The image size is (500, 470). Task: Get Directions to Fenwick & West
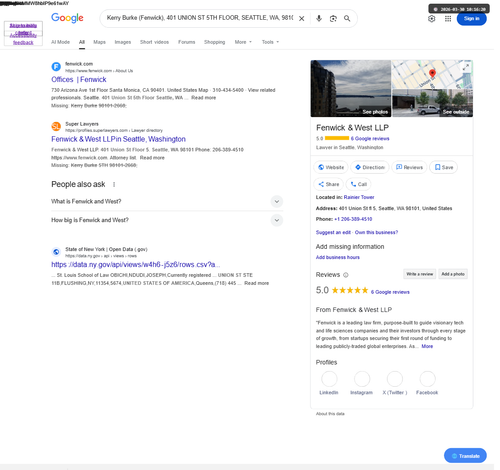click(370, 167)
